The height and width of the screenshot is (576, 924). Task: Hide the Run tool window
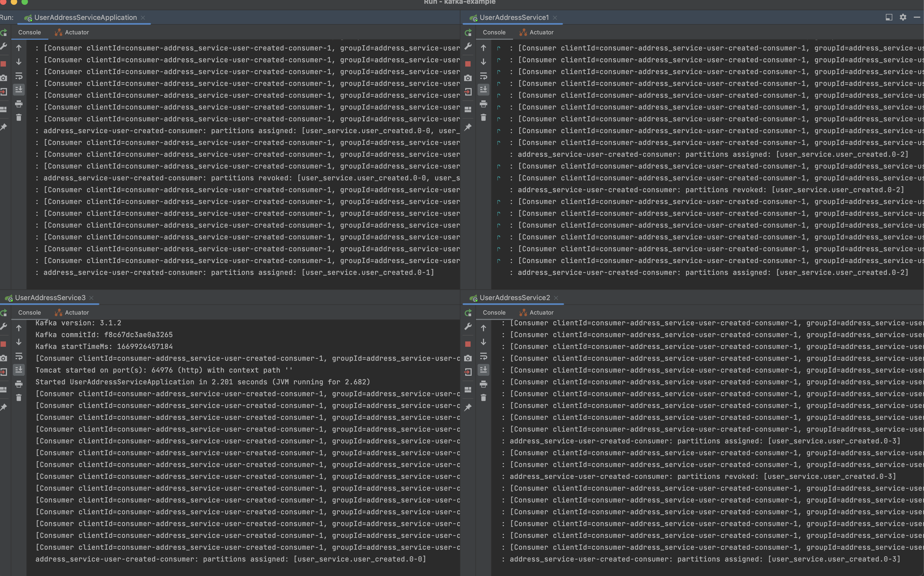click(917, 17)
